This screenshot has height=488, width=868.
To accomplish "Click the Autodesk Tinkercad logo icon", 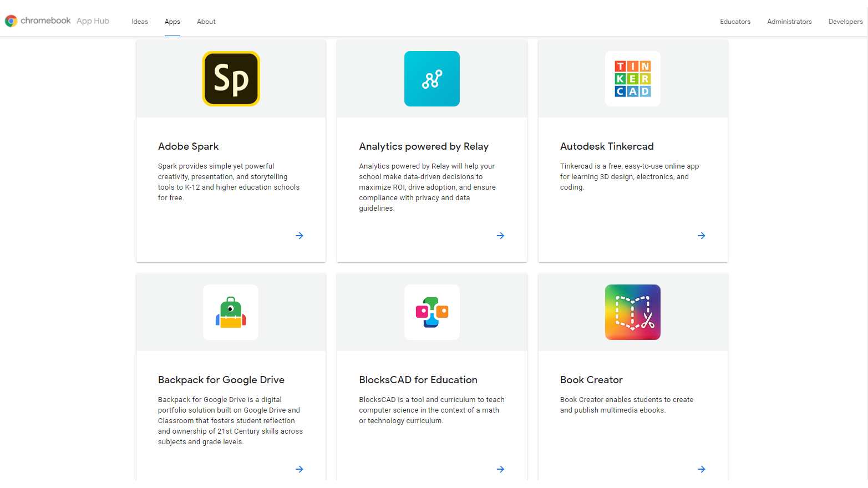I will (633, 79).
